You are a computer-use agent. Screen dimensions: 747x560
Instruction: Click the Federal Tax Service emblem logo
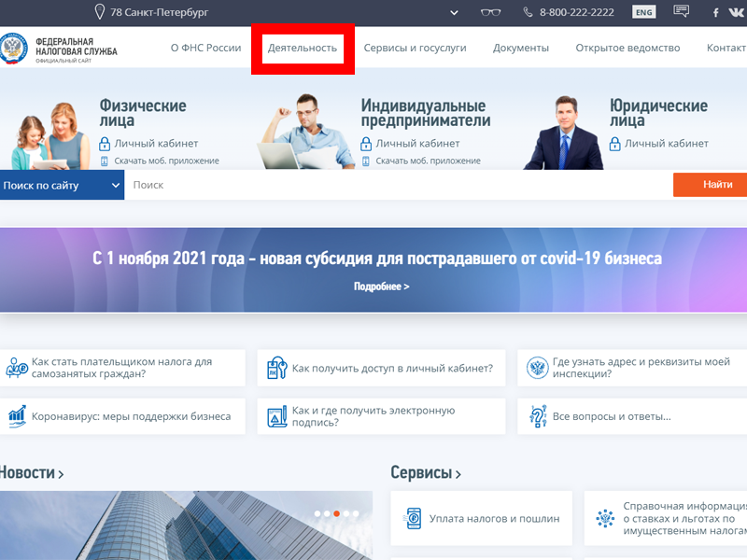14,49
